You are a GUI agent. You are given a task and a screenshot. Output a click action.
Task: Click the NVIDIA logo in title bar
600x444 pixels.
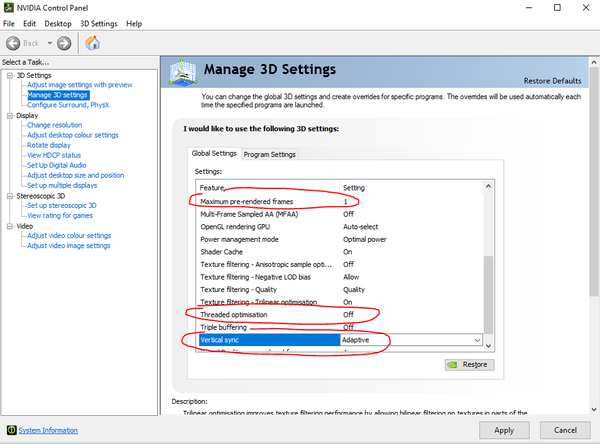coord(8,7)
